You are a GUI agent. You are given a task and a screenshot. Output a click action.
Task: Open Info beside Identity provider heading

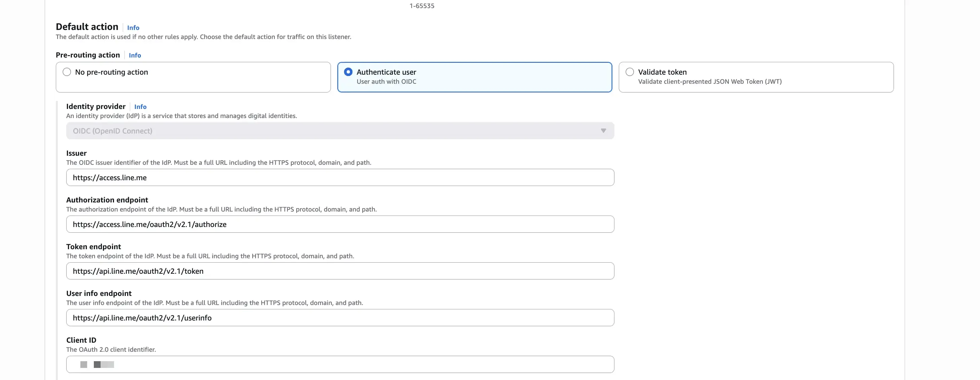pyautogui.click(x=140, y=107)
